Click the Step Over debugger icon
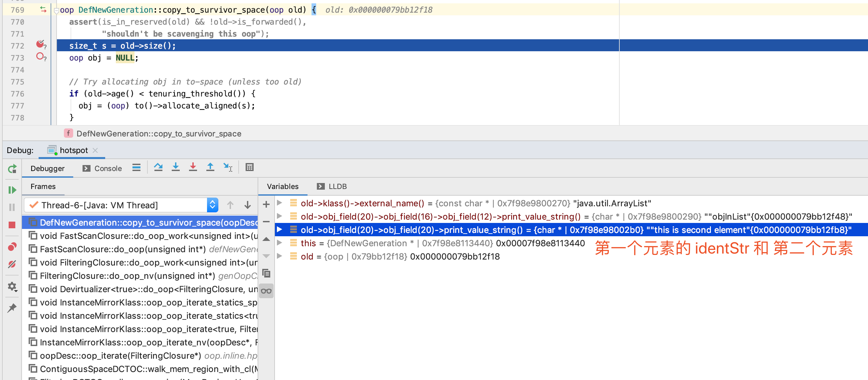The width and height of the screenshot is (868, 380). coord(158,167)
